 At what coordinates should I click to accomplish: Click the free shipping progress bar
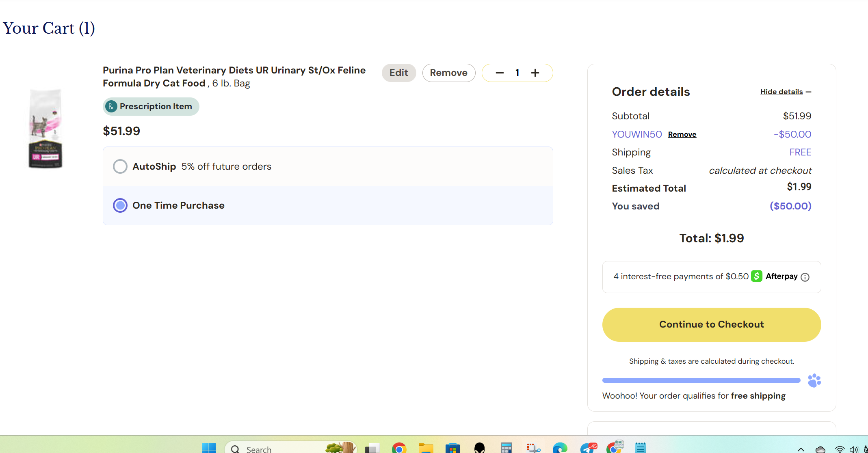point(701,380)
